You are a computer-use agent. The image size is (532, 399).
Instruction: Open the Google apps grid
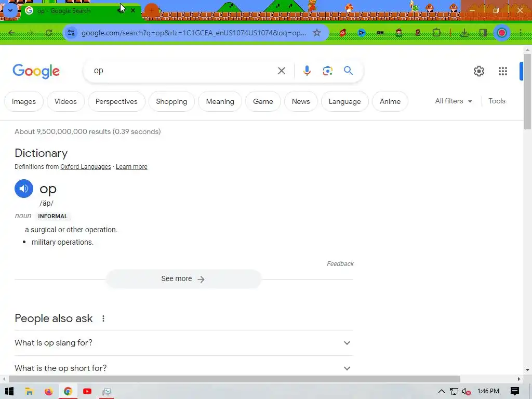(x=503, y=71)
